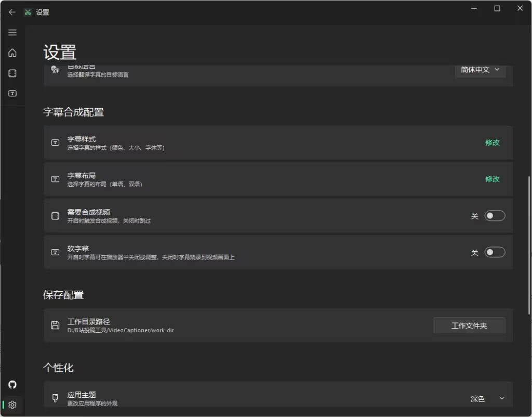This screenshot has width=532, height=417.
Task: Open the 深色 application theme dropdown
Action: click(487, 398)
